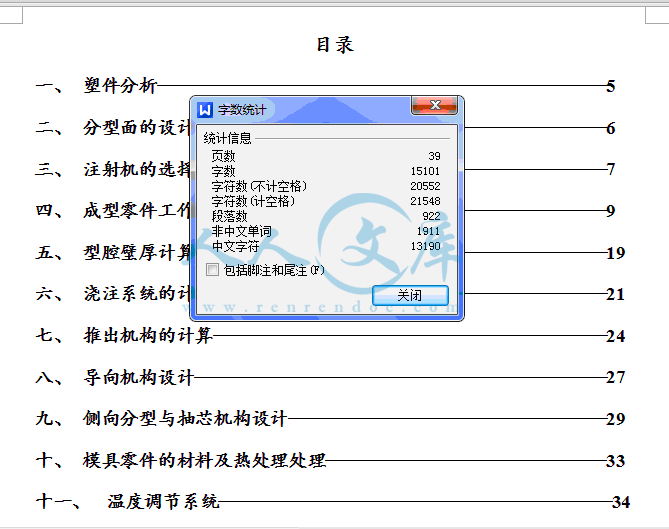Click the 目录 heading in document
The width and height of the screenshot is (669, 529).
(335, 45)
